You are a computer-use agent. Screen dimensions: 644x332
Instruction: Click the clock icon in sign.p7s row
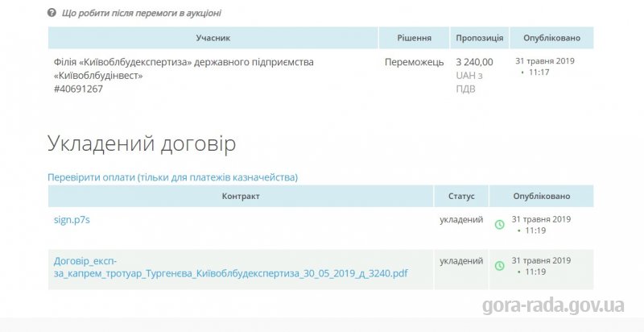coord(499,224)
